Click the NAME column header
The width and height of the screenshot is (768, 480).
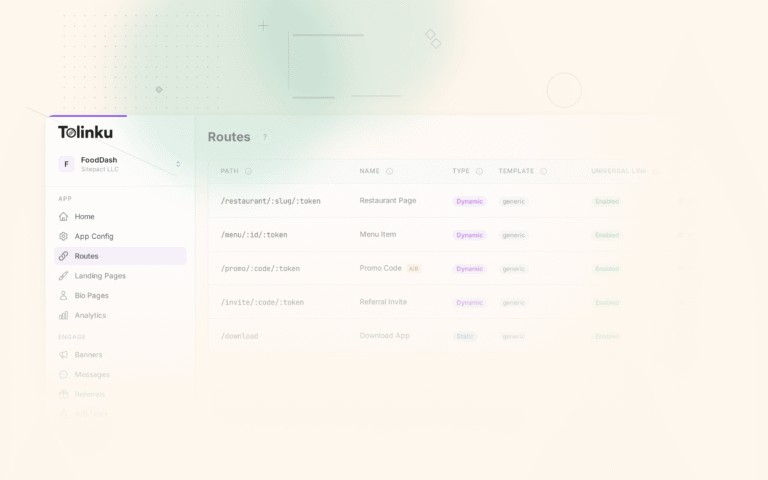(x=369, y=171)
